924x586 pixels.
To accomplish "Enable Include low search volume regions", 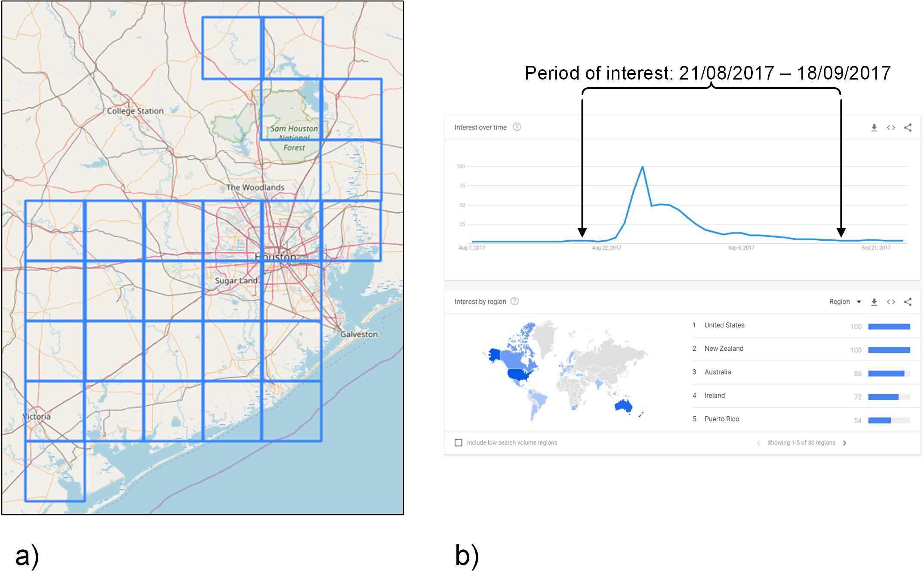I will click(x=459, y=442).
